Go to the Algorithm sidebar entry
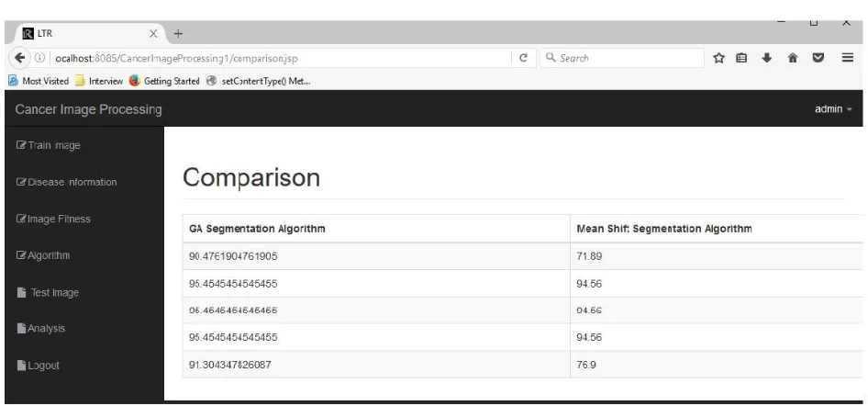This screenshot has height=406, width=868. [43, 255]
